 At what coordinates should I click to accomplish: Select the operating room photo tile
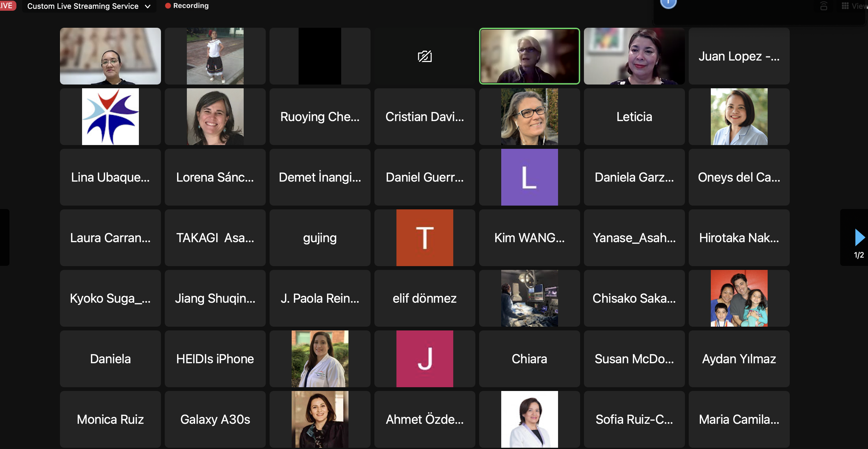point(529,298)
